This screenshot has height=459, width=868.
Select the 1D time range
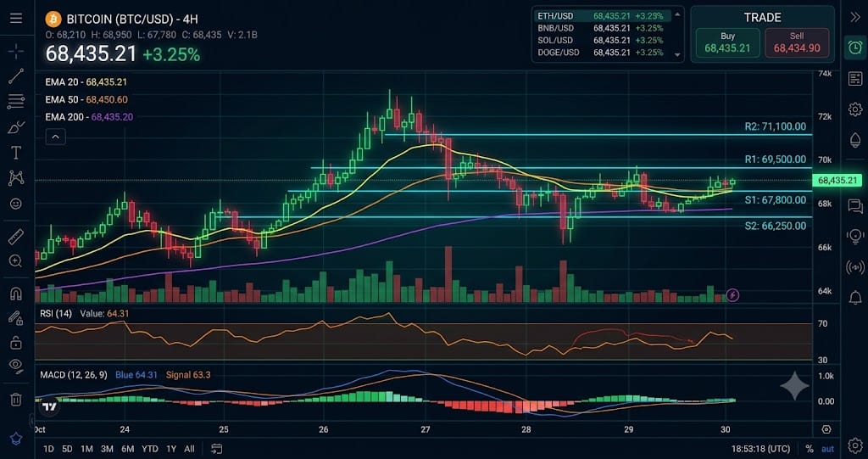click(x=48, y=449)
